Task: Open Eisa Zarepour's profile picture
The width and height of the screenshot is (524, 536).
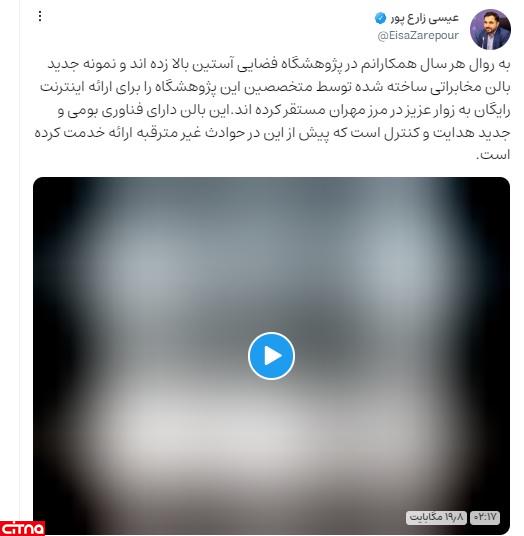Action: tap(490, 29)
